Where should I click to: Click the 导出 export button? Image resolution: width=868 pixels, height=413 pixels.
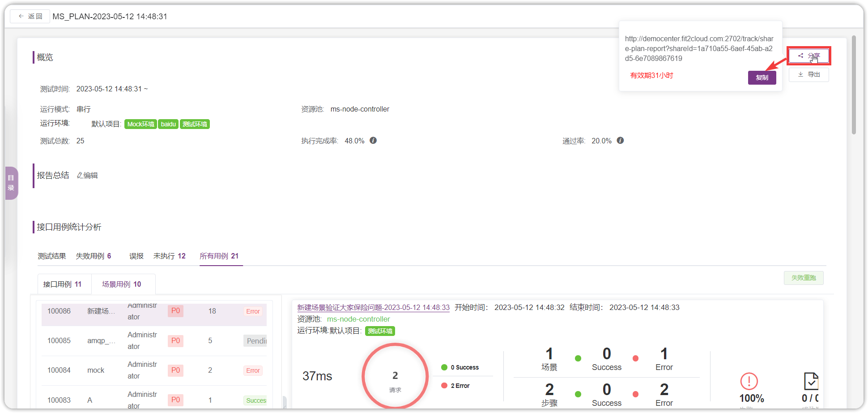(808, 75)
